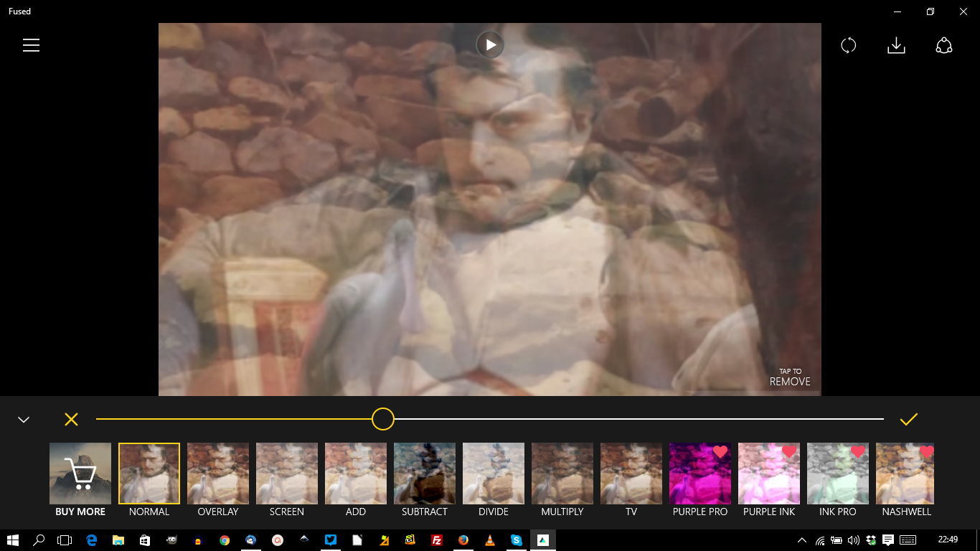Click the Buy More cart thumbnail

[80, 474]
